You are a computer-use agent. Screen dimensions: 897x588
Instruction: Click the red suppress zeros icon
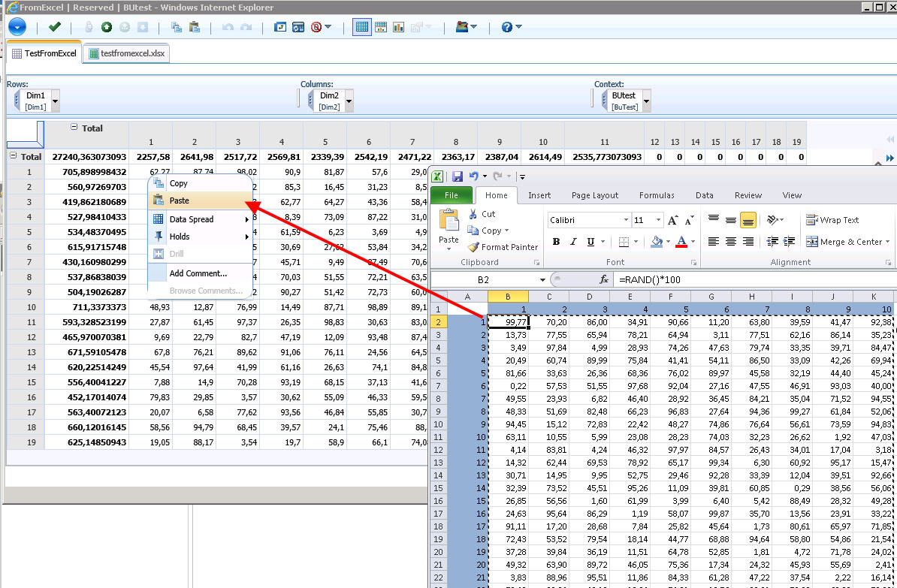(316, 27)
